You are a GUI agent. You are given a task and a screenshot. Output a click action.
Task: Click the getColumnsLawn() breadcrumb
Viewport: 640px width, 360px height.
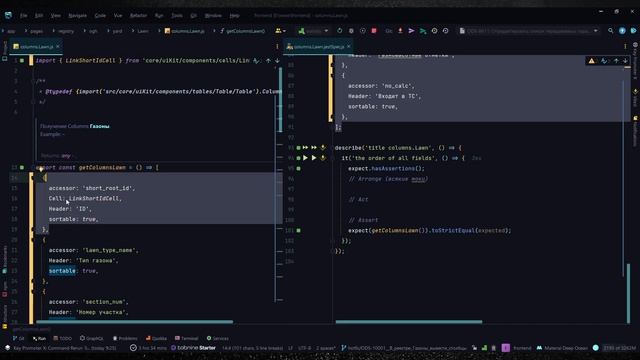click(x=243, y=31)
